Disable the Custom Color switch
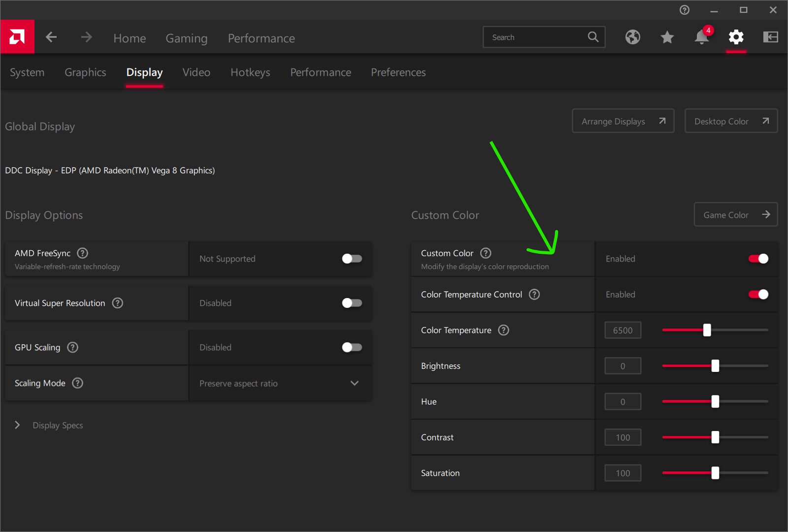Screen dimensions: 788x532 point(758,259)
